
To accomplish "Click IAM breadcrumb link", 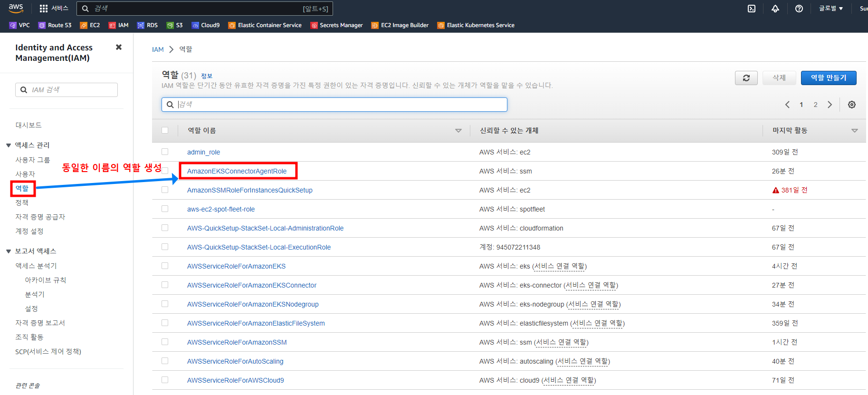I will [158, 49].
